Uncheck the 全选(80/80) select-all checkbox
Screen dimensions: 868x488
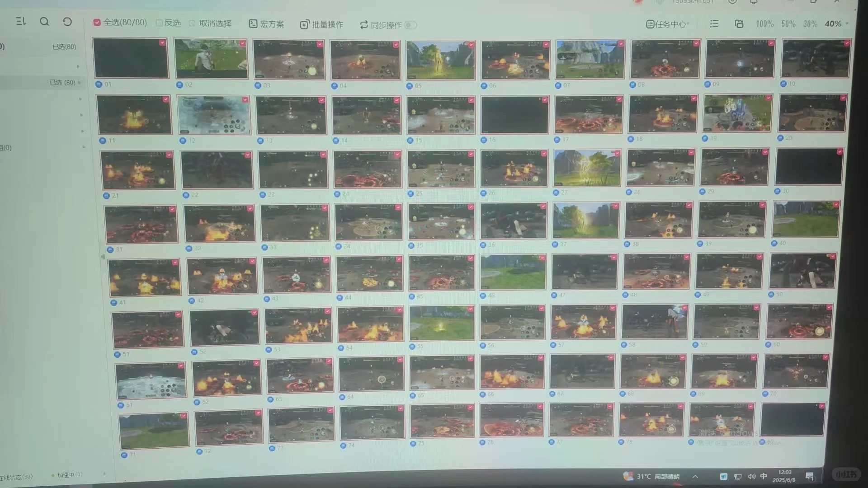click(x=97, y=22)
